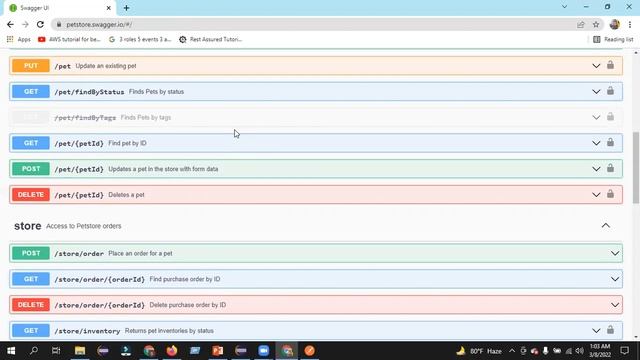Click the DELETE badge for /store/order/{orderId}
The height and width of the screenshot is (360, 640).
coord(31,305)
